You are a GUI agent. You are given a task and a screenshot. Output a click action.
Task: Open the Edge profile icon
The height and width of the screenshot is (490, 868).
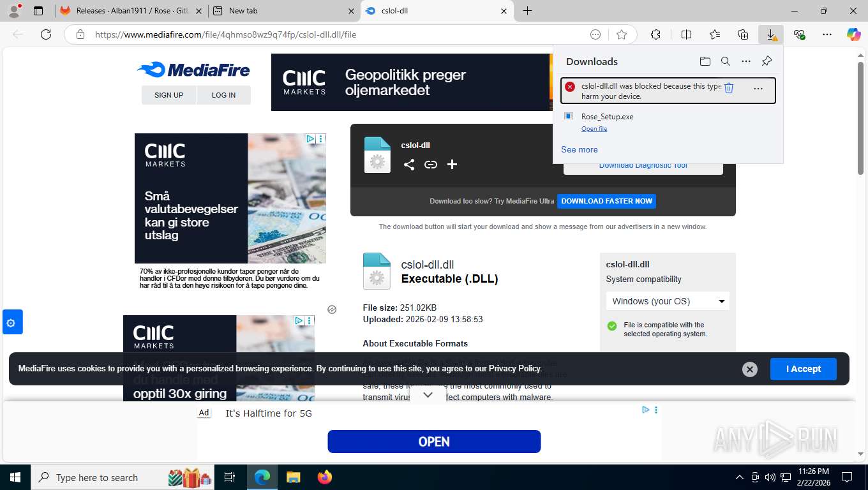13,10
